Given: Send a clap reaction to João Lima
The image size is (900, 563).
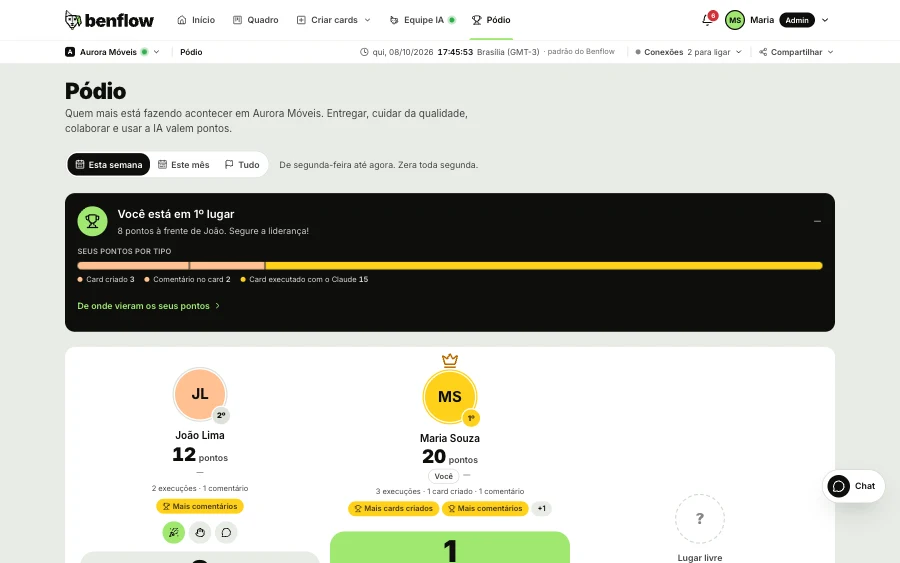Looking at the screenshot, I should (200, 533).
